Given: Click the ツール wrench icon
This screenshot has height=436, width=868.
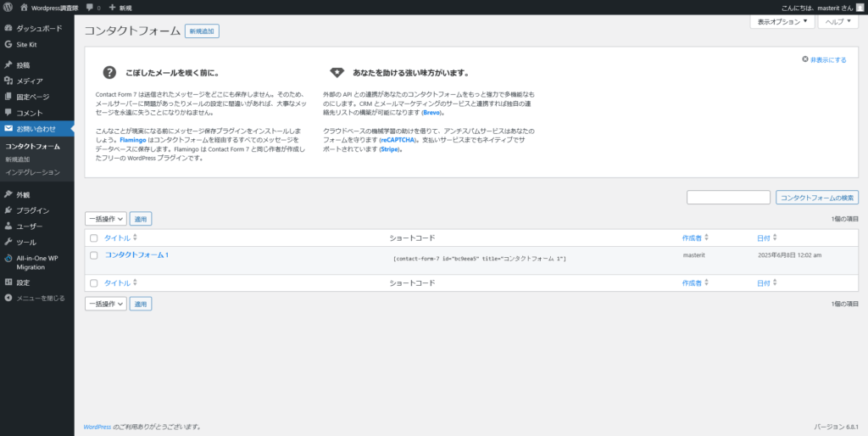Looking at the screenshot, I should (x=8, y=242).
